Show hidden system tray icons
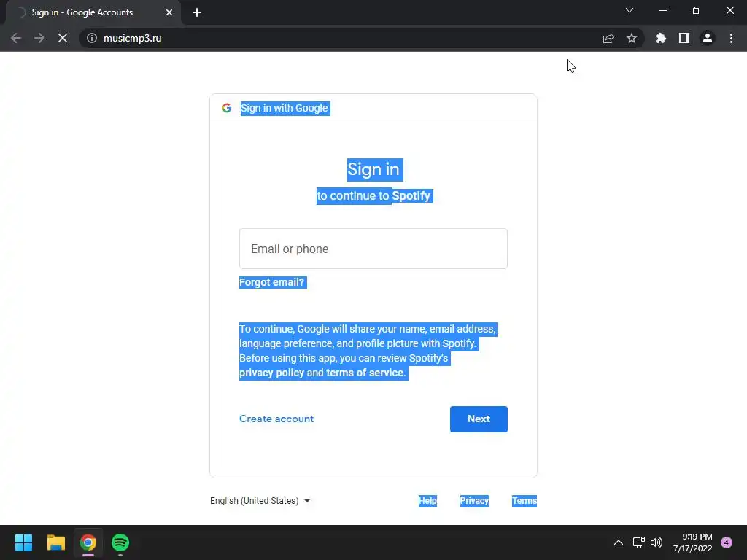This screenshot has width=747, height=560. 619,542
